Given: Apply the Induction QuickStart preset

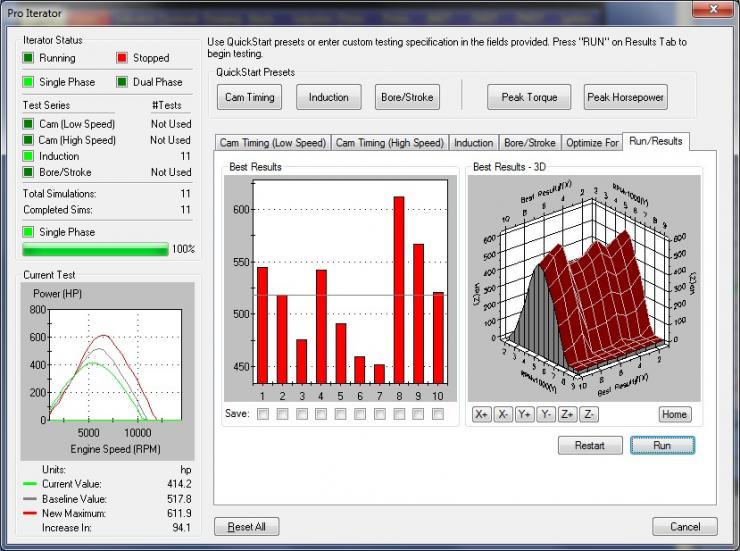Looking at the screenshot, I should (x=328, y=97).
